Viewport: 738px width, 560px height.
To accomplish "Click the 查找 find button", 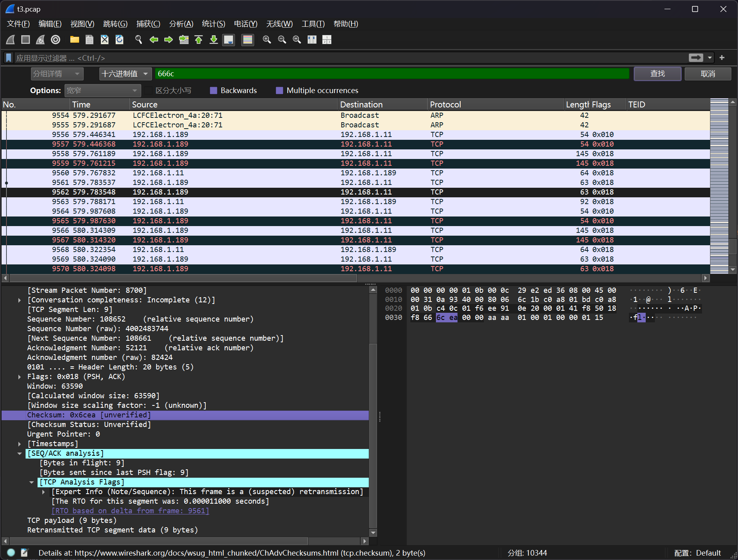I will point(657,74).
